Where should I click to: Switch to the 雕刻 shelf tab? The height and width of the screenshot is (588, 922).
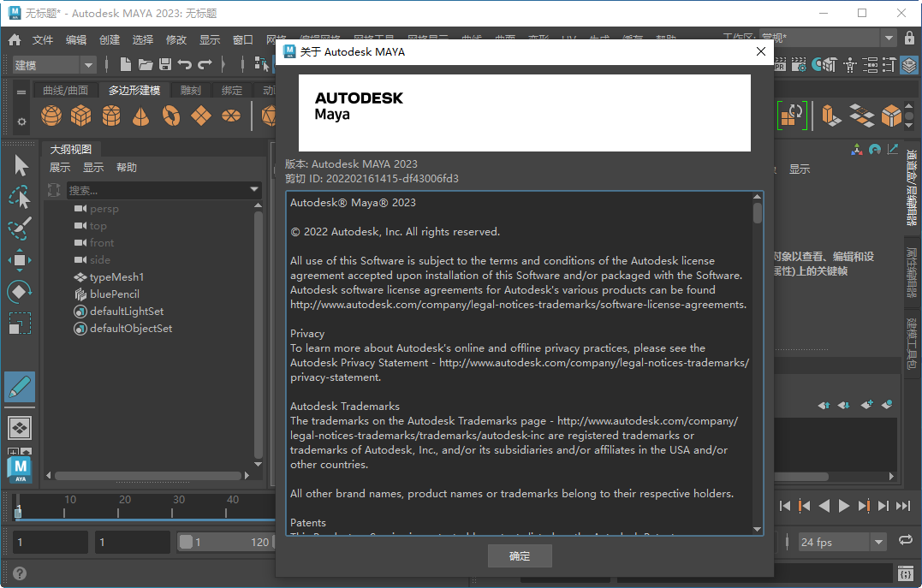[x=190, y=90]
